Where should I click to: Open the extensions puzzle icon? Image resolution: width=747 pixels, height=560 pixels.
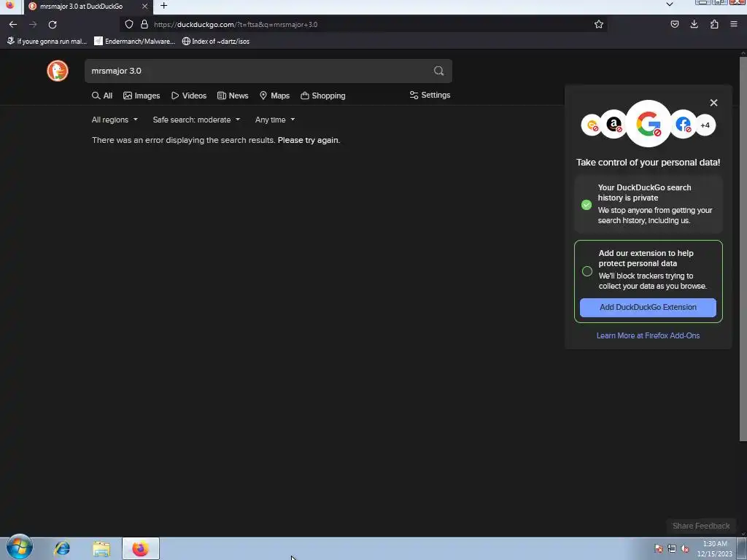click(x=714, y=24)
